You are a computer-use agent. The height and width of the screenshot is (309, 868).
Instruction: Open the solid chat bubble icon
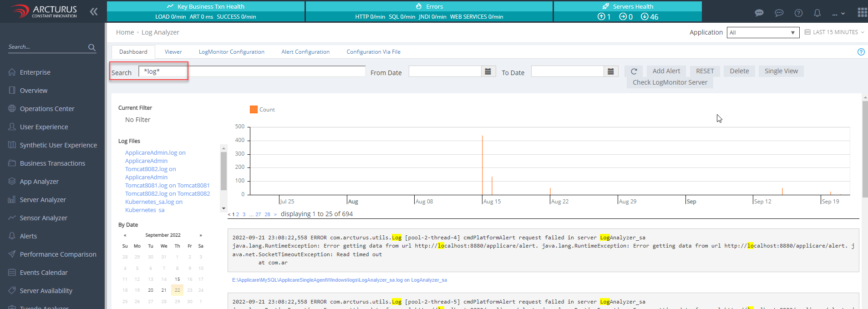(759, 13)
